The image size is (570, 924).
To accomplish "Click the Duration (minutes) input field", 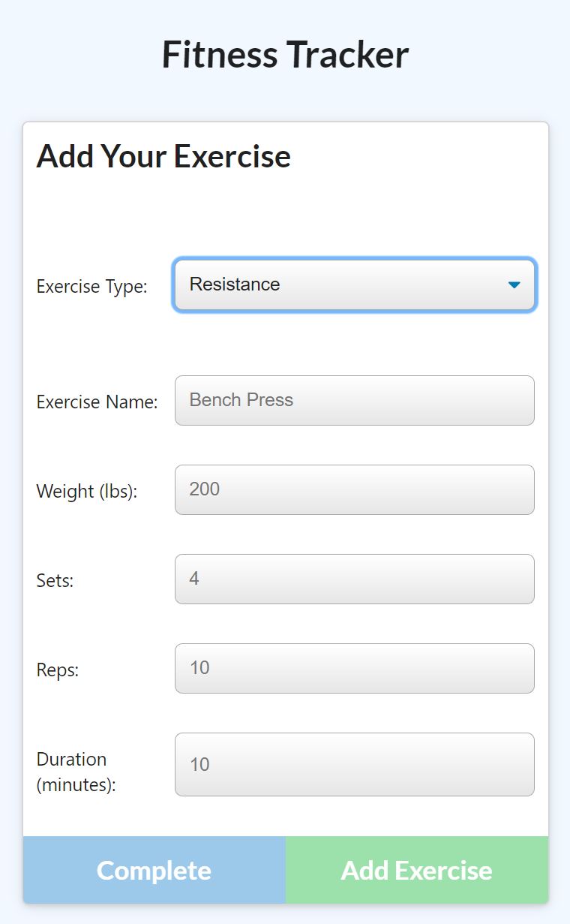I will tap(352, 764).
